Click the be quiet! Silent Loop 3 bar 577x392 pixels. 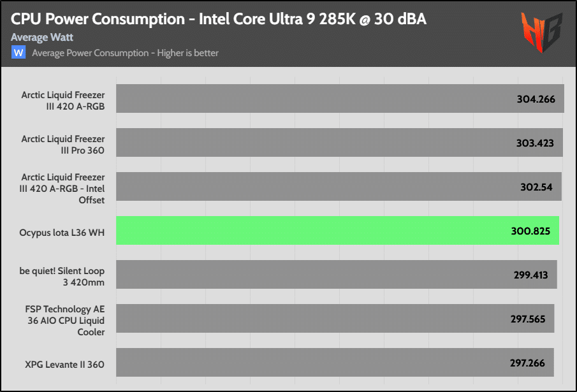pos(337,274)
